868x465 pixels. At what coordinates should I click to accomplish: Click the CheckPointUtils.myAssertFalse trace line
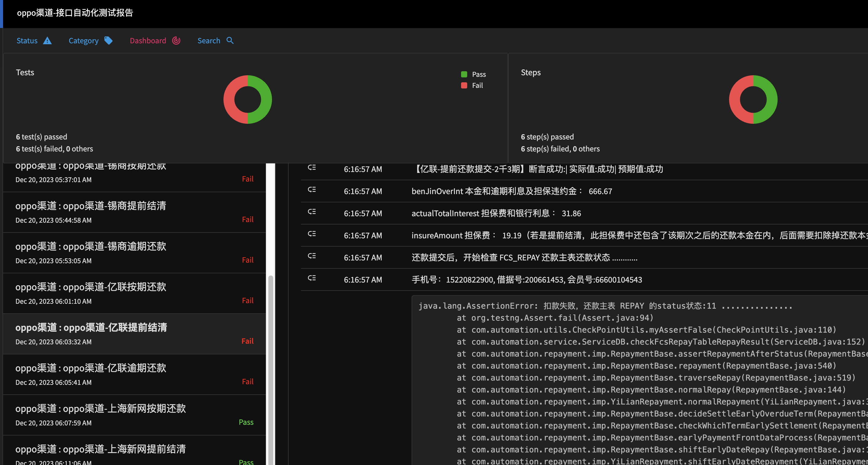646,330
